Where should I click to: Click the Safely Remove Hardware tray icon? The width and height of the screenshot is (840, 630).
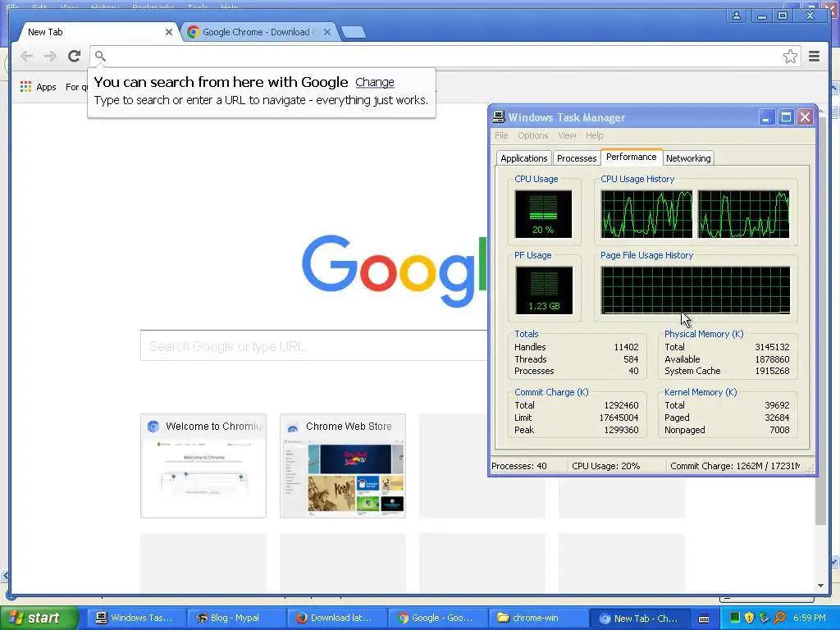pos(764,618)
